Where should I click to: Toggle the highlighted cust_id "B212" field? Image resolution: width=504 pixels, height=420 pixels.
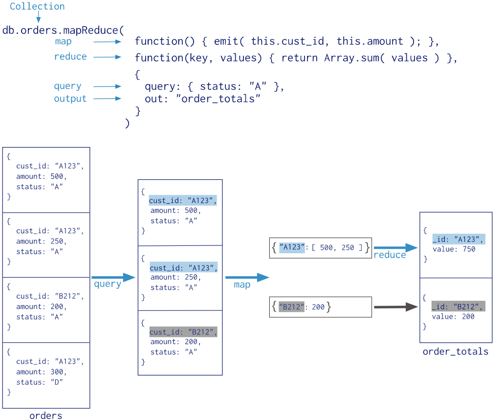[183, 332]
